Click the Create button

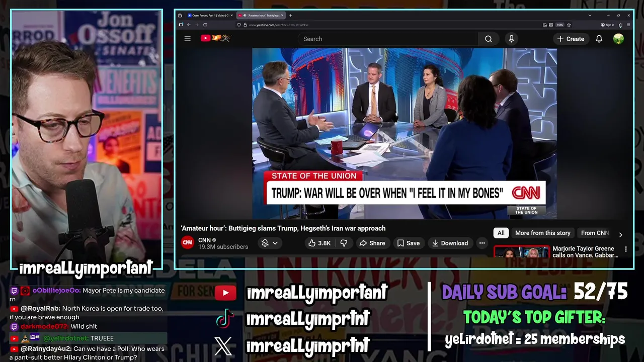click(x=571, y=39)
